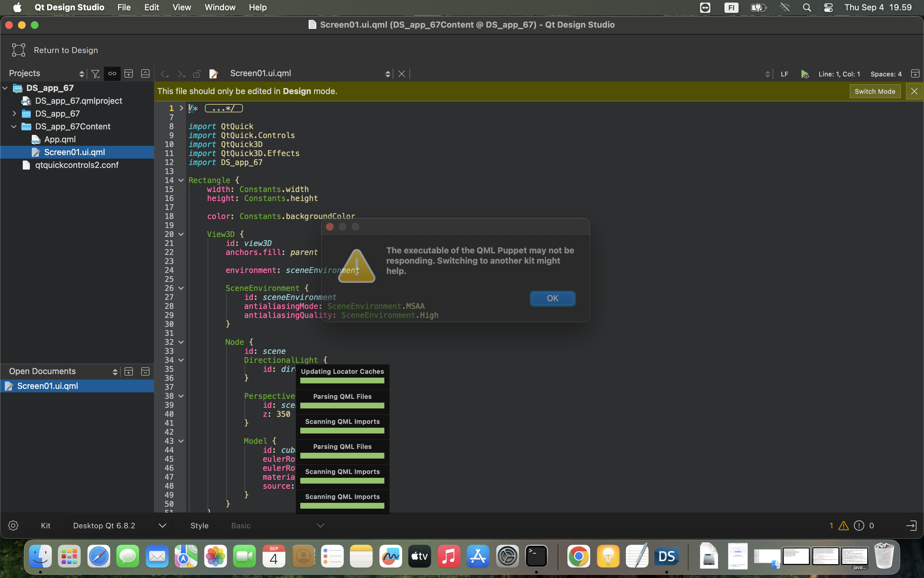The height and width of the screenshot is (578, 924).
Task: Open the View menu
Action: tap(182, 7)
